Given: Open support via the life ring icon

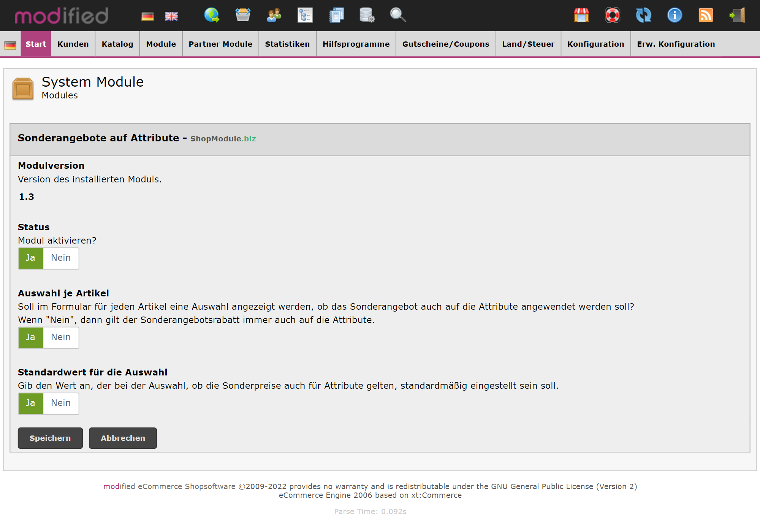Looking at the screenshot, I should pos(613,16).
